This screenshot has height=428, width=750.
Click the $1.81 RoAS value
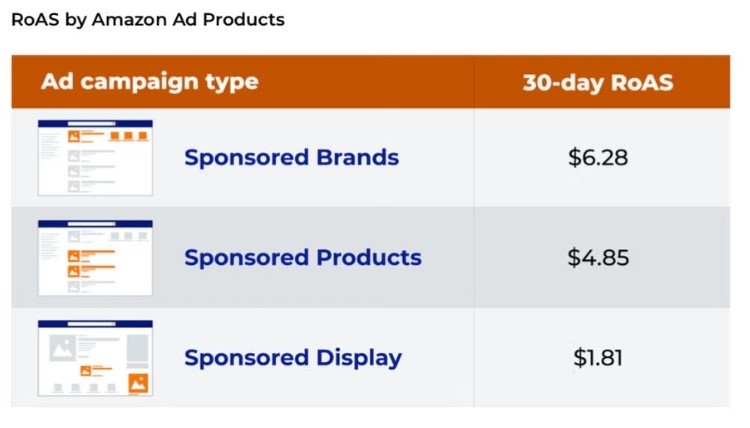tap(598, 358)
